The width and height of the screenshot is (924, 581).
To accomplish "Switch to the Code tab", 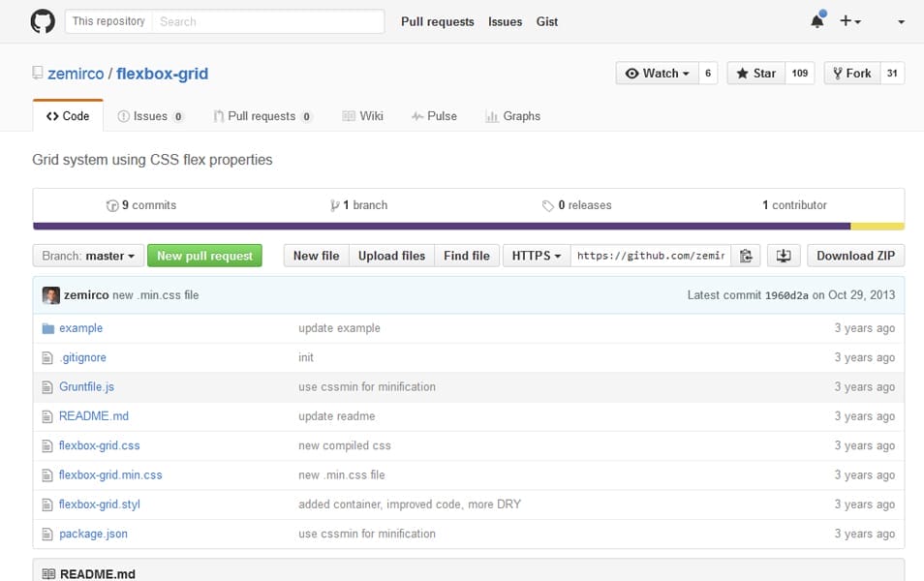I will (x=68, y=116).
